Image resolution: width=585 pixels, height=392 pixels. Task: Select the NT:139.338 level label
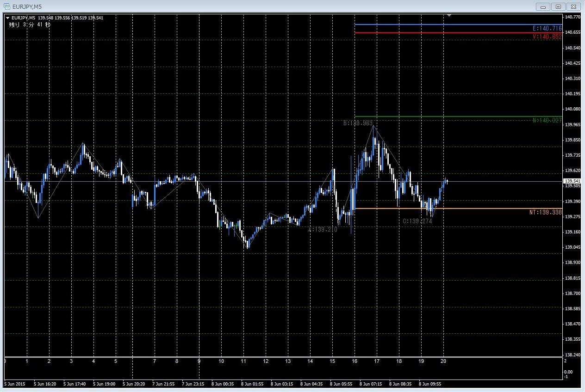tap(546, 212)
